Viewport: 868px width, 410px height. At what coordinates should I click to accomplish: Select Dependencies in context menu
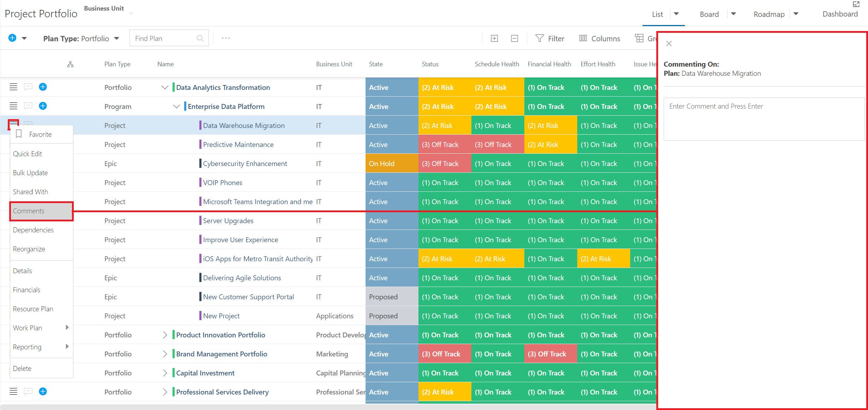click(x=42, y=230)
